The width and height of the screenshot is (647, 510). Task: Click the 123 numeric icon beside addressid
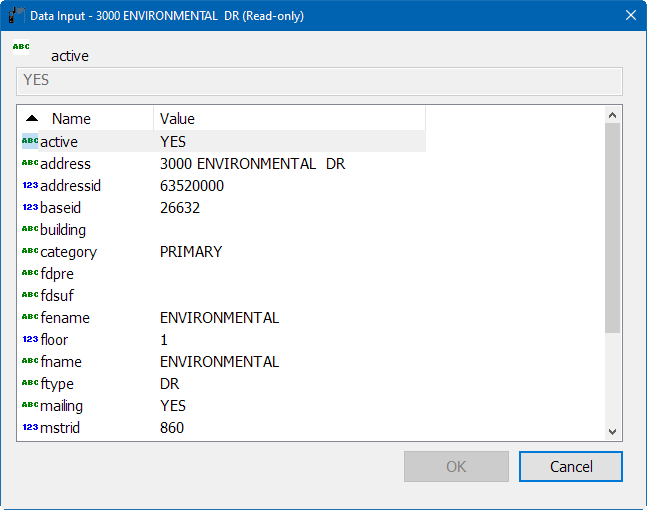[30, 186]
